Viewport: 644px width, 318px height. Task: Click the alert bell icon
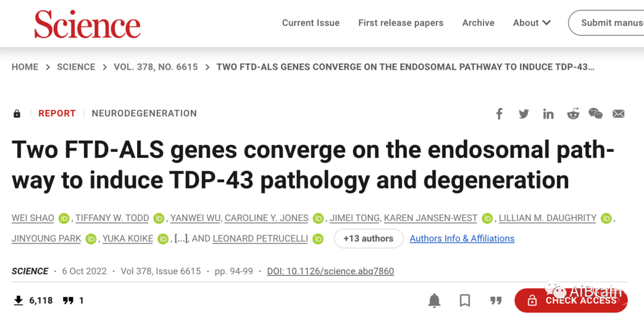435,301
